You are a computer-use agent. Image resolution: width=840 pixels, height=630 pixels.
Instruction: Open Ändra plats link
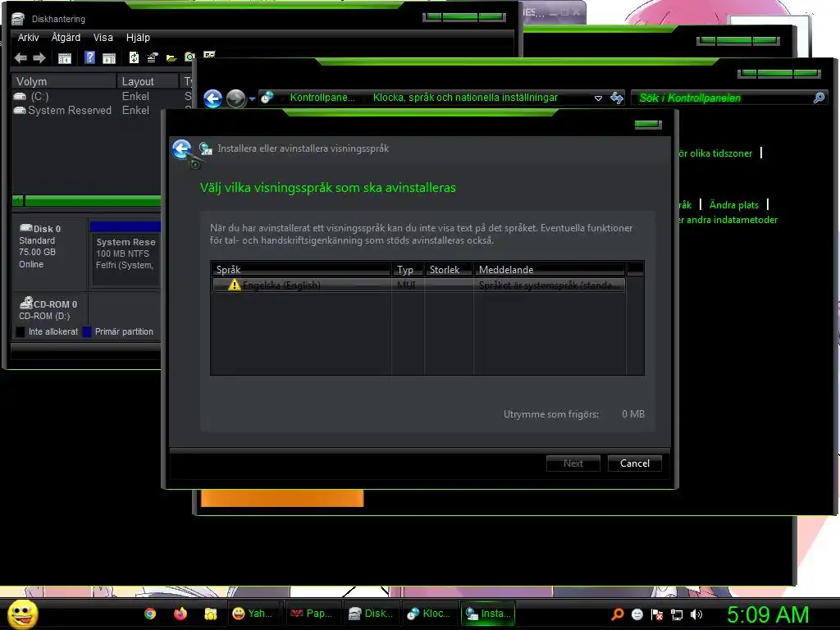pyautogui.click(x=734, y=204)
